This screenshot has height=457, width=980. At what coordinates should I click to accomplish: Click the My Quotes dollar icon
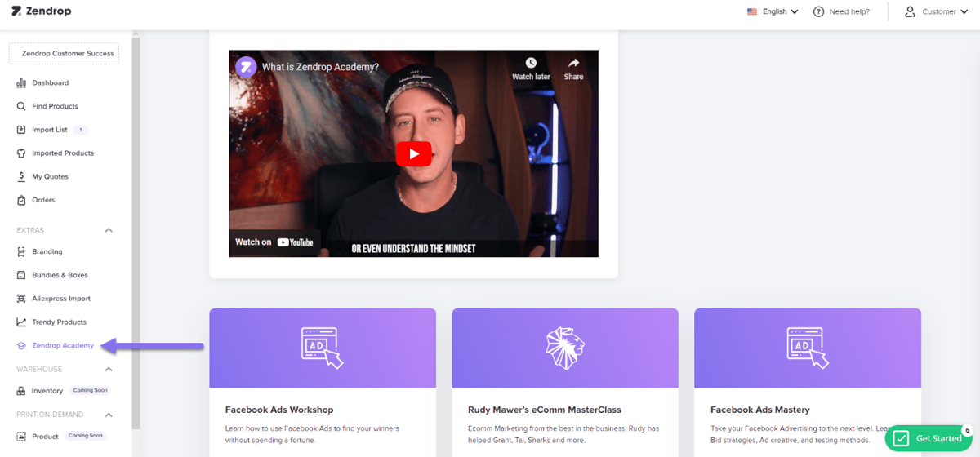click(21, 176)
